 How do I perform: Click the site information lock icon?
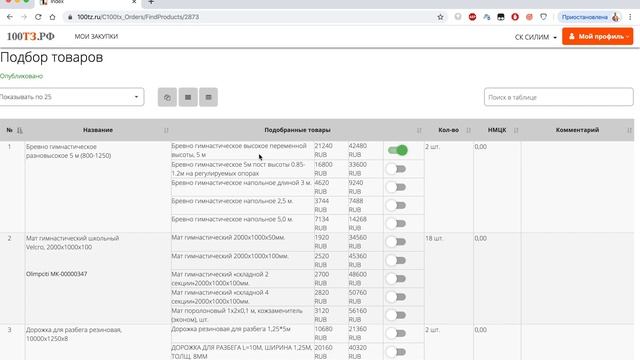coord(70,17)
